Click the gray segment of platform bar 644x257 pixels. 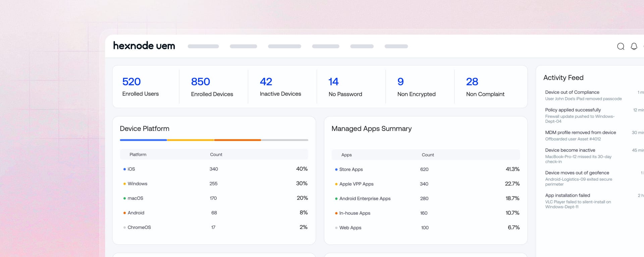[x=284, y=140]
